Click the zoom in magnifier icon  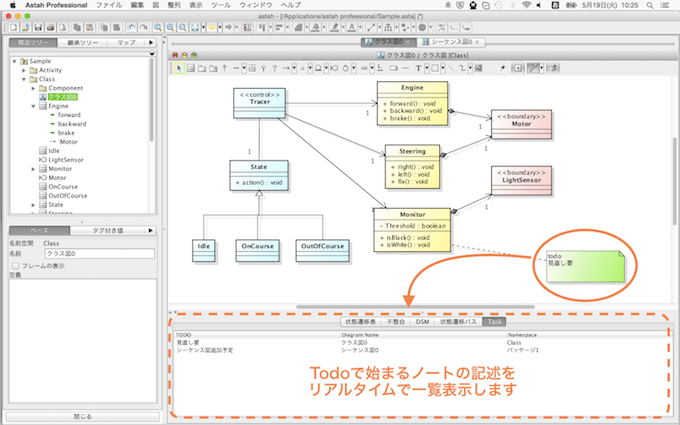coord(172,26)
